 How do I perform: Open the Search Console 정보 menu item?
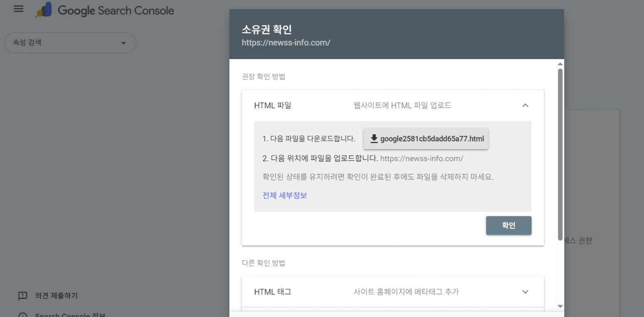[x=70, y=315]
